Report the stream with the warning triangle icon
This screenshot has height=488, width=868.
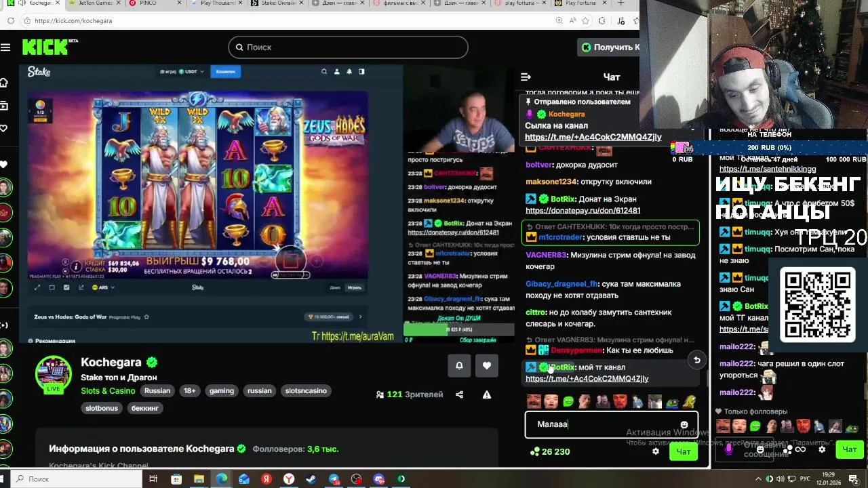pos(486,394)
